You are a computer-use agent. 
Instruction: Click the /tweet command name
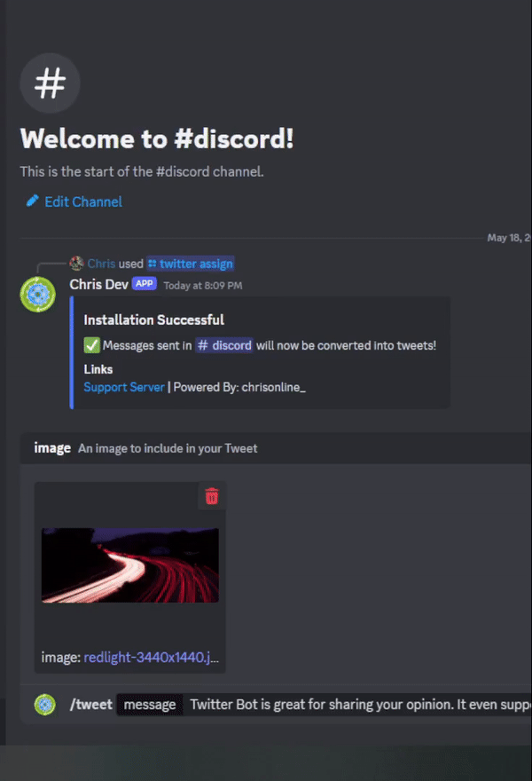[x=91, y=705]
